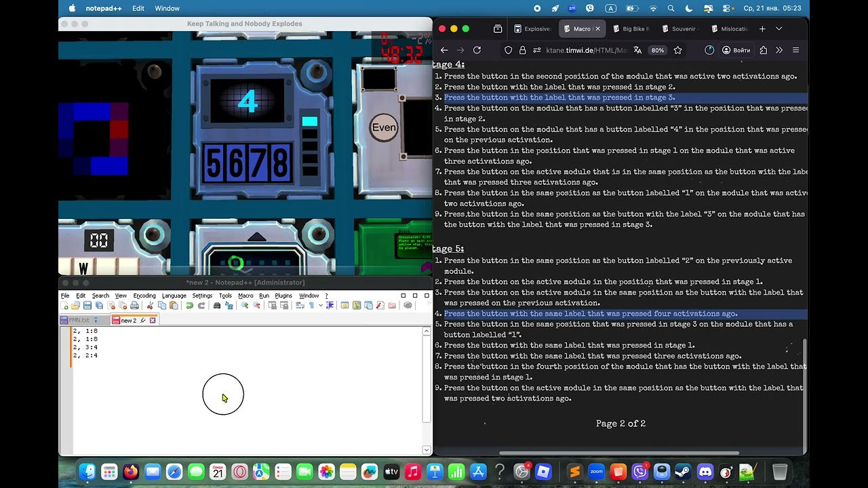Screen dimensions: 868x488
Task: Open the Copy icon in Notepad++ toolbar
Action: (x=161, y=306)
